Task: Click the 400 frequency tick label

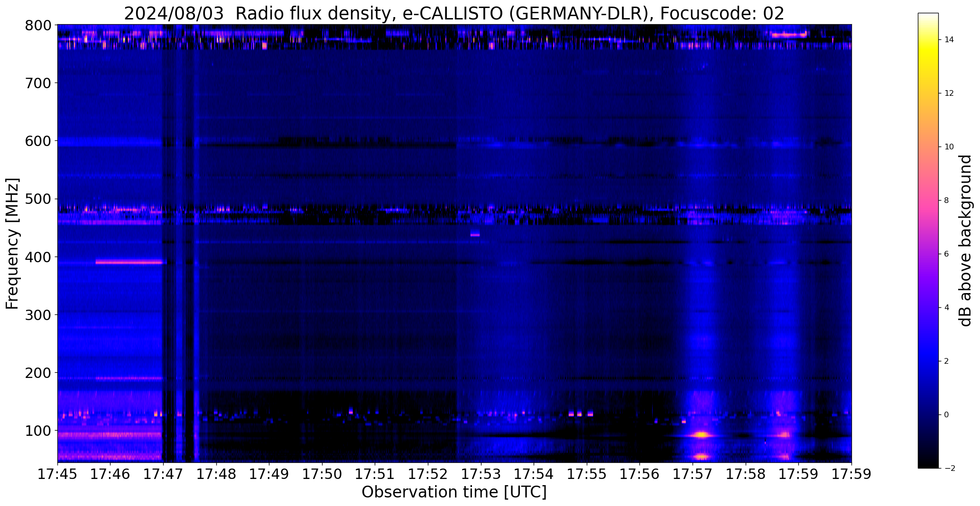Action: tap(37, 257)
